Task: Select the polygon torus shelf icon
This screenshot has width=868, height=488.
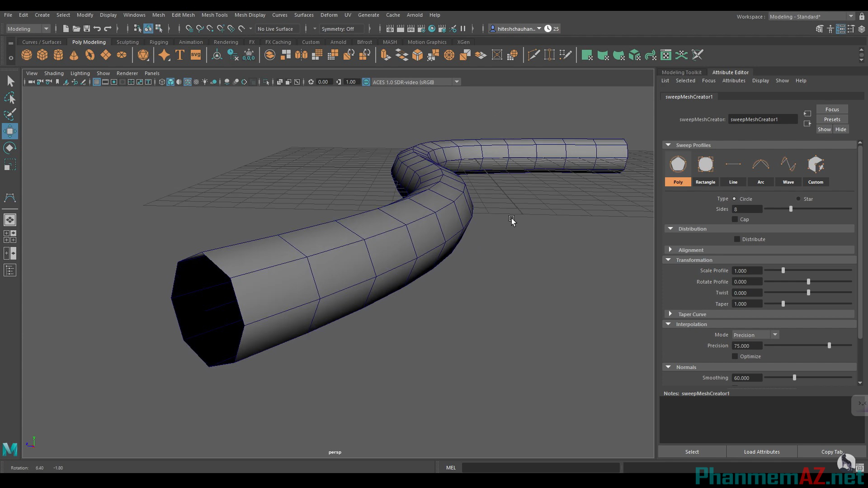Action: (x=90, y=55)
